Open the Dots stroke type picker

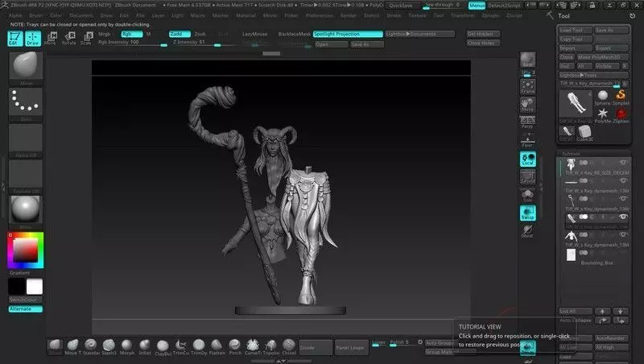click(x=26, y=102)
